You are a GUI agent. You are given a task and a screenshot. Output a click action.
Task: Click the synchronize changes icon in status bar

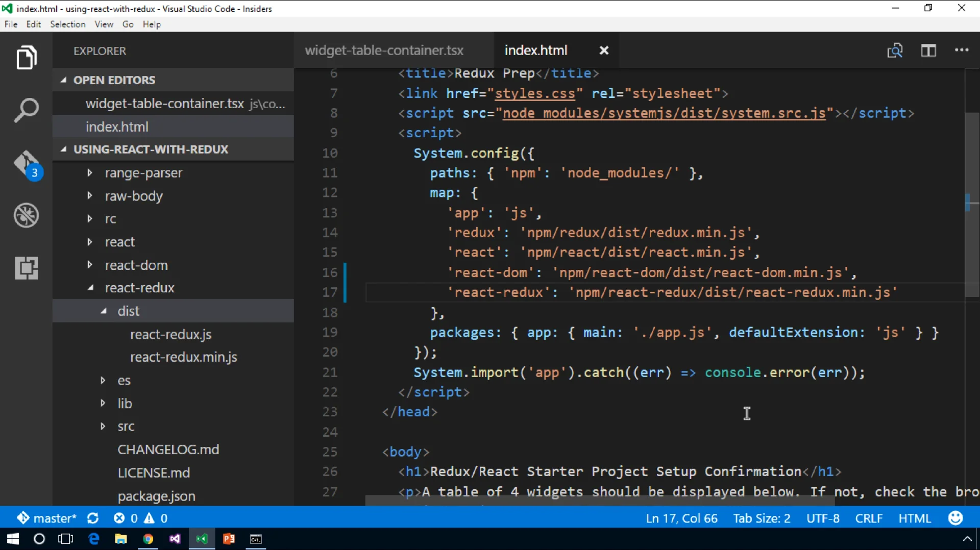(x=93, y=518)
